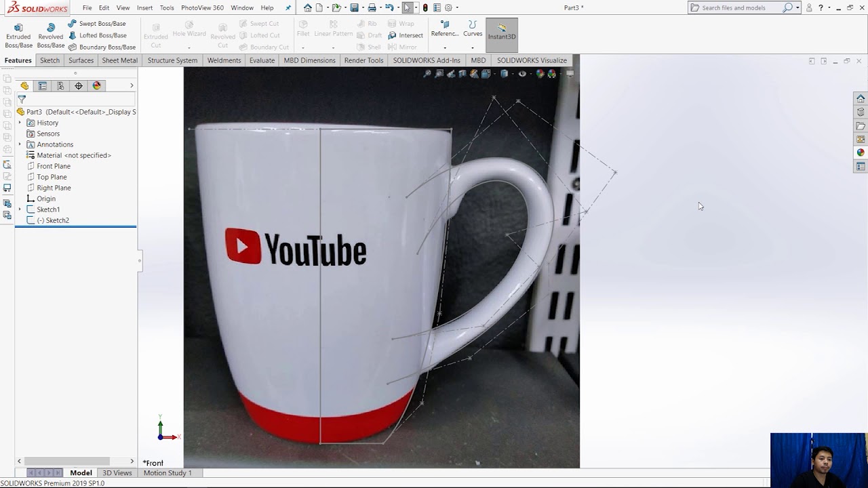Expand the History folder
Viewport: 868px width, 488px height.
pyautogui.click(x=20, y=123)
